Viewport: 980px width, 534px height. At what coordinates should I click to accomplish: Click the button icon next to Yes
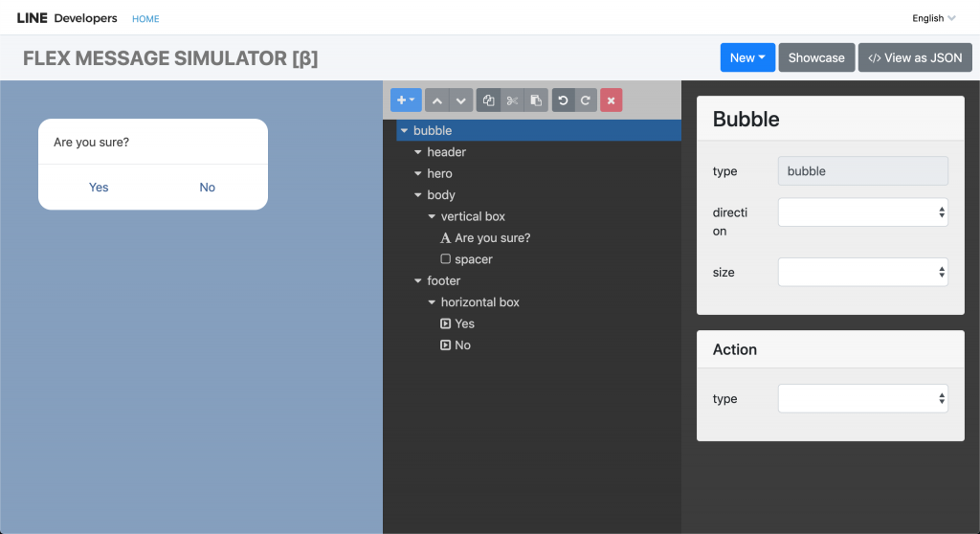(x=445, y=323)
